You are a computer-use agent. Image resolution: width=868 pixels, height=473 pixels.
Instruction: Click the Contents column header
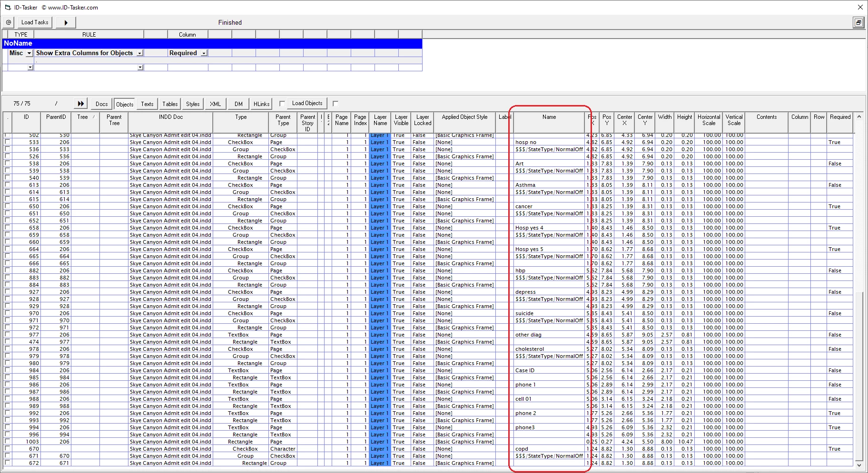[767, 123]
